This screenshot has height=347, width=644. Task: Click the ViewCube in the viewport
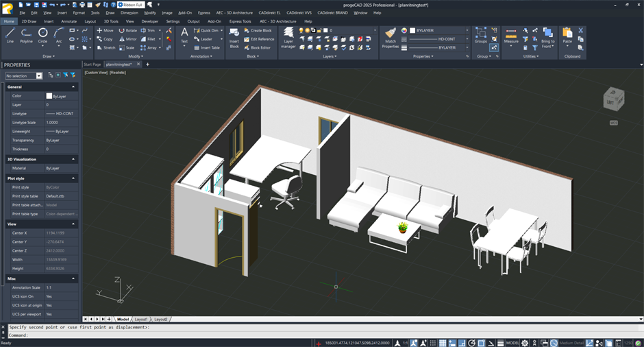613,99
